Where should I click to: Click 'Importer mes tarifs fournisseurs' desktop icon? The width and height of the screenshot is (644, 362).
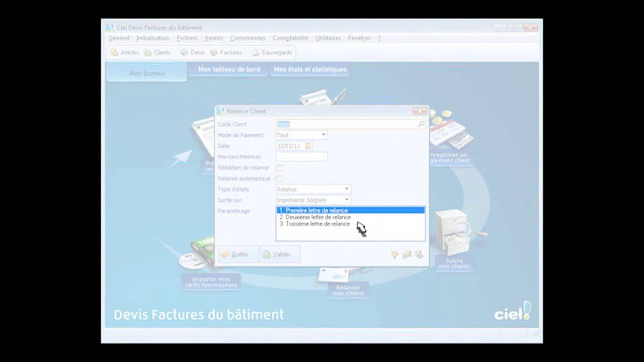tap(211, 264)
